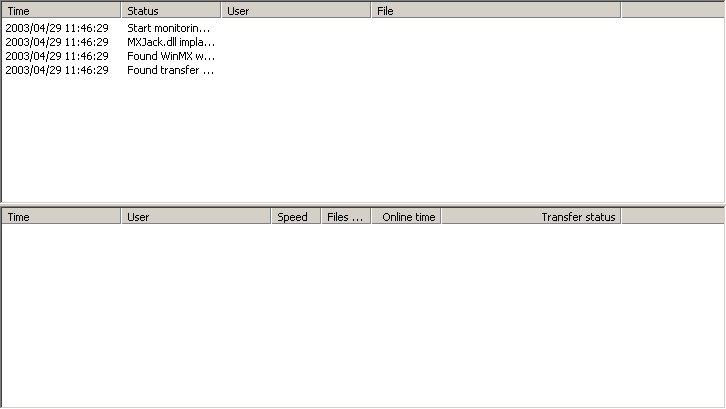
Task: Click the Status column header in upper log
Action: point(170,10)
